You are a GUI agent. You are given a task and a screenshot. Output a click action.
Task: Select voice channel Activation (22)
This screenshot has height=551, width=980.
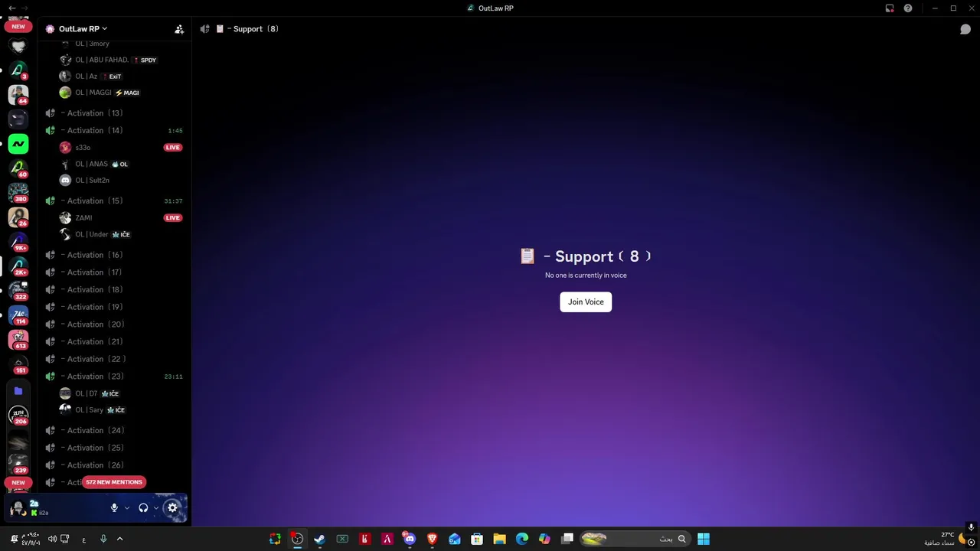point(115,359)
